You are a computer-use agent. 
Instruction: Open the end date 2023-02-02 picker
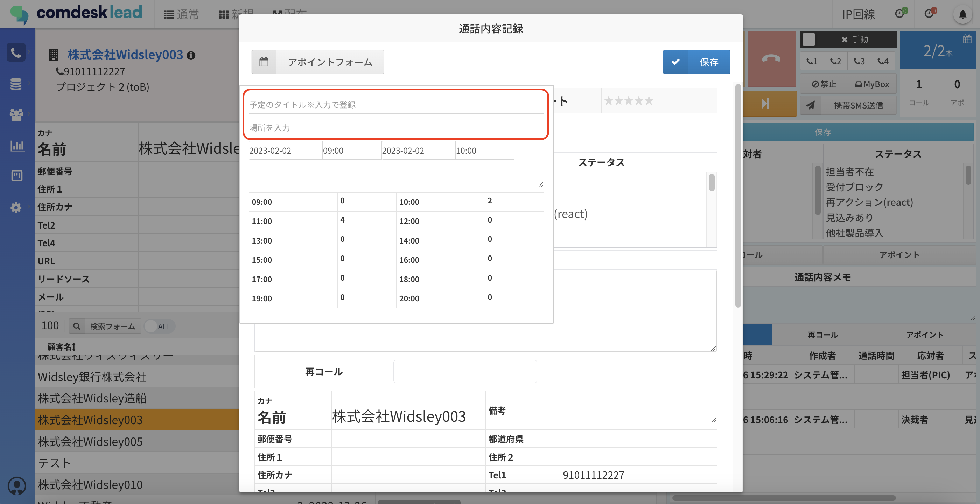[418, 150]
